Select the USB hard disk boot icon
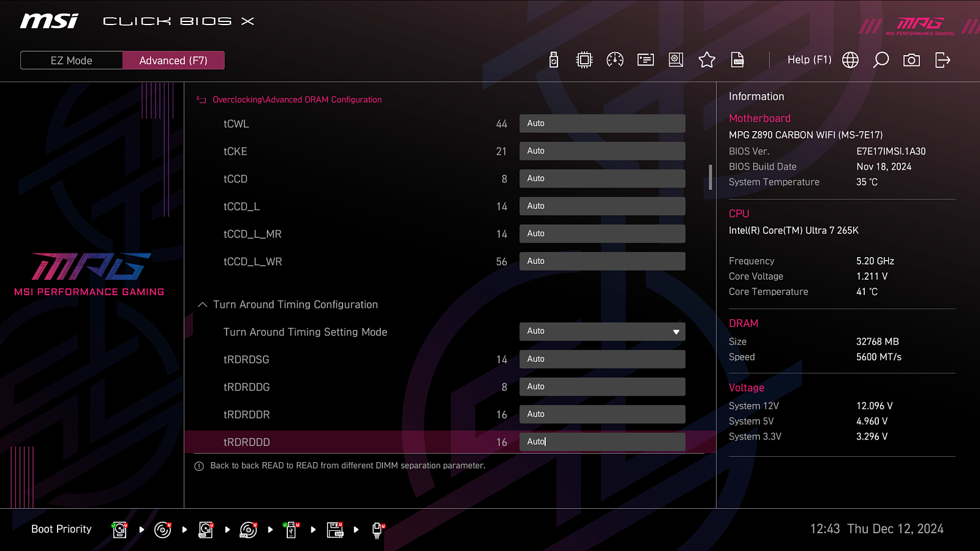 206,530
